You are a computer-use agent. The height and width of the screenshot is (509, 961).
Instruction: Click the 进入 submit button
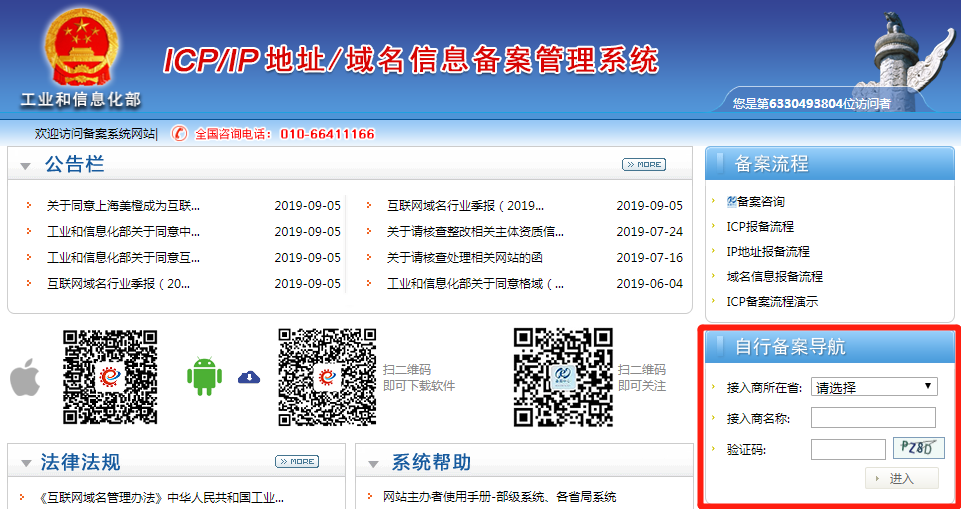[x=901, y=478]
